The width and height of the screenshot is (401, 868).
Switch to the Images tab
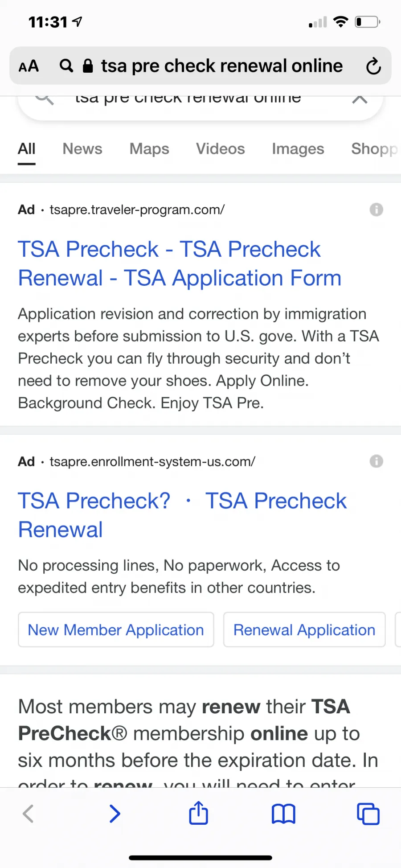[298, 148]
